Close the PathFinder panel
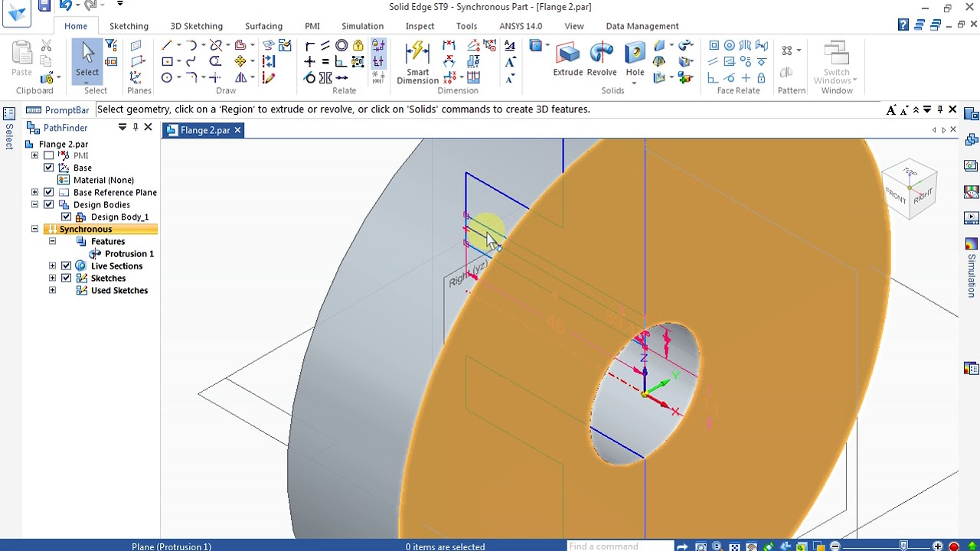The height and width of the screenshot is (551, 980). pyautogui.click(x=148, y=127)
